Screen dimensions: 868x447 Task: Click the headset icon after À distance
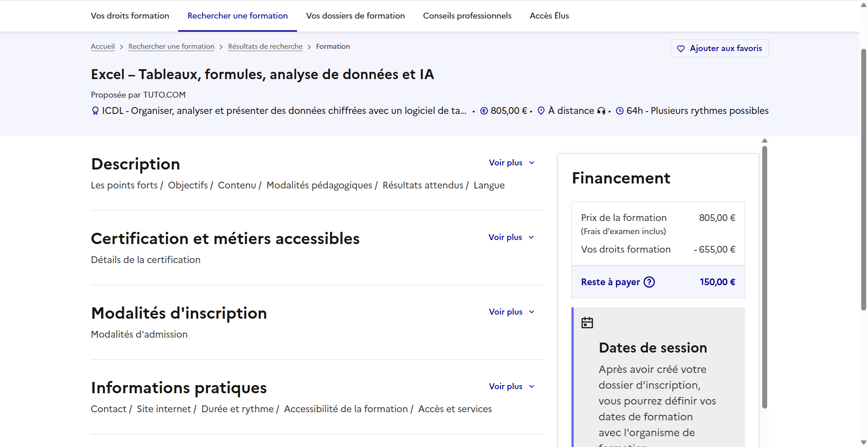pos(601,111)
